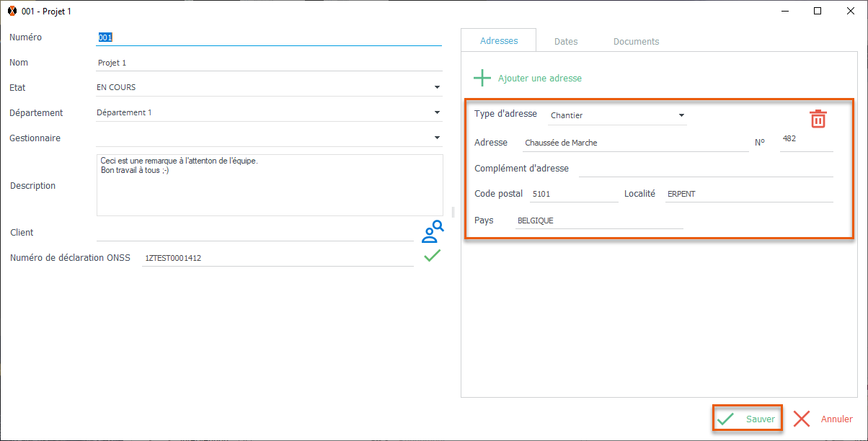Select the Adresses tab
Screen dimensions: 868x441
[x=499, y=41]
